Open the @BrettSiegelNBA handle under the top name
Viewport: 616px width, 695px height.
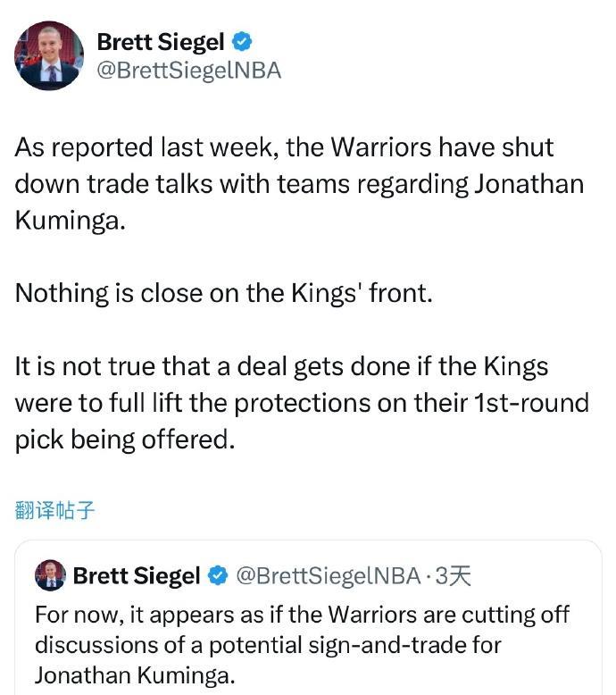187,71
